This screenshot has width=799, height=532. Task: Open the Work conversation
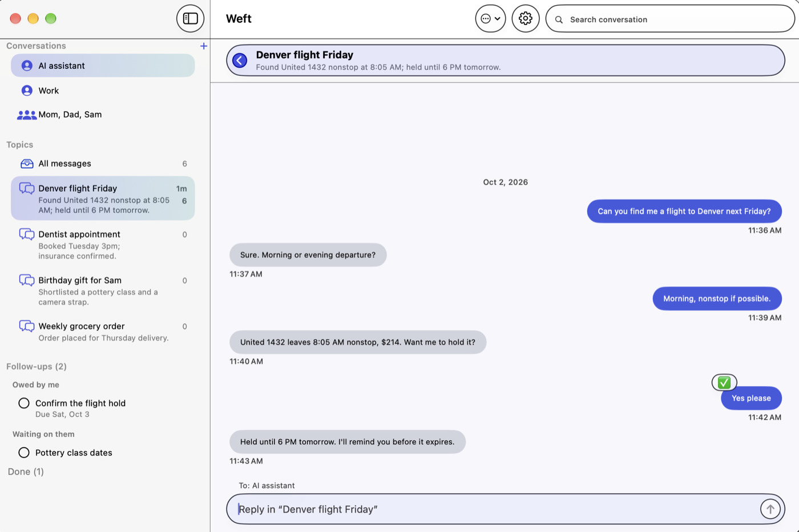point(103,91)
